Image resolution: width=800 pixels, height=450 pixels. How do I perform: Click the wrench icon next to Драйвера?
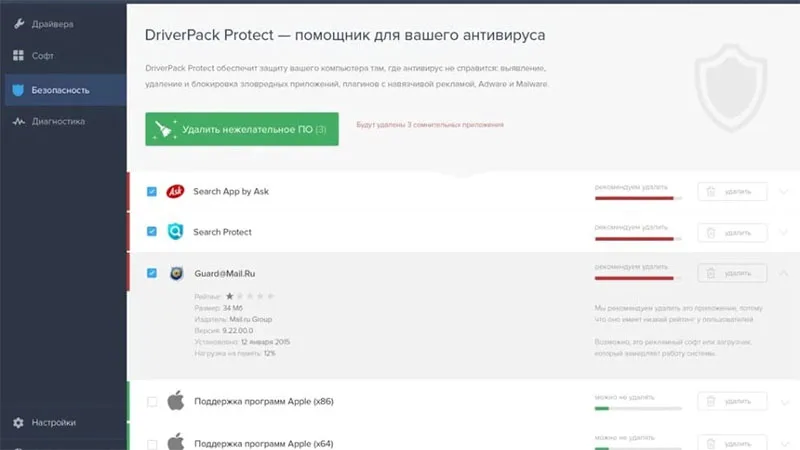coord(19,23)
